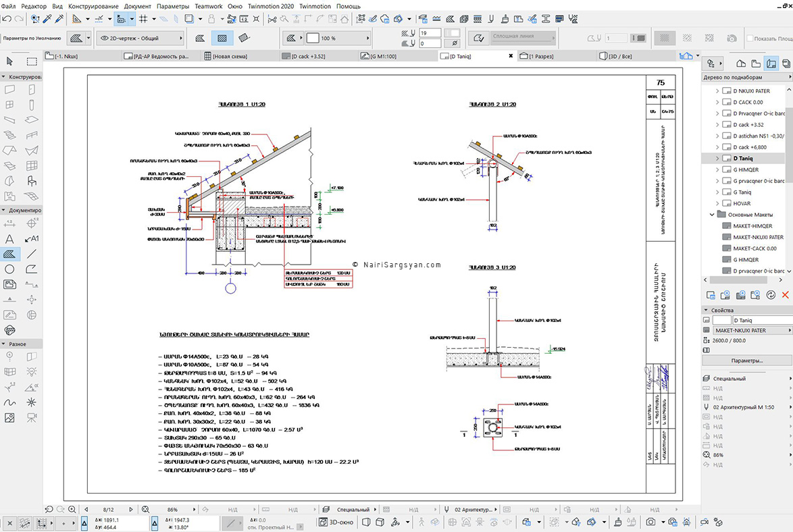
Task: Expand D Taniq tree item
Action: (x=717, y=158)
